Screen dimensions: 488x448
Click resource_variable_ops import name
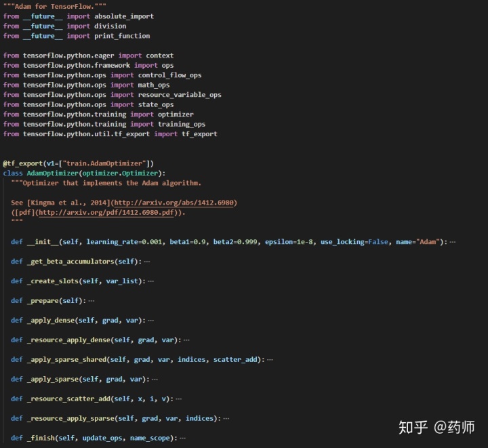[180, 95]
